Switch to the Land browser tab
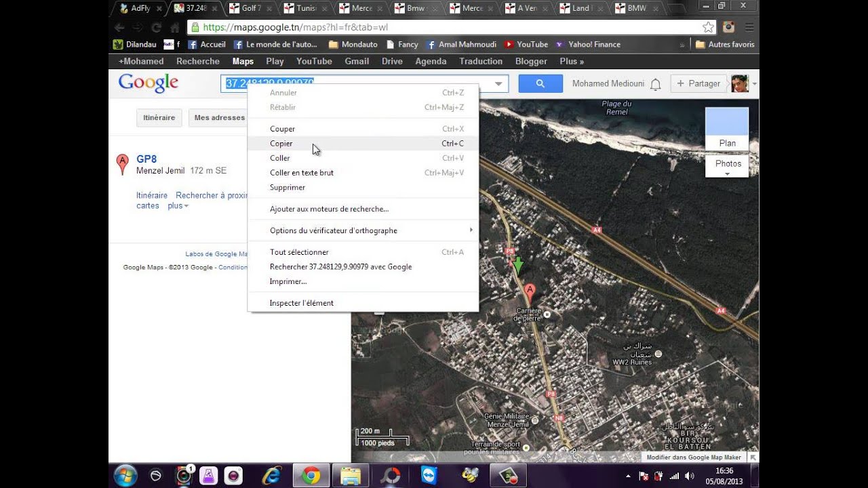 coord(581,8)
